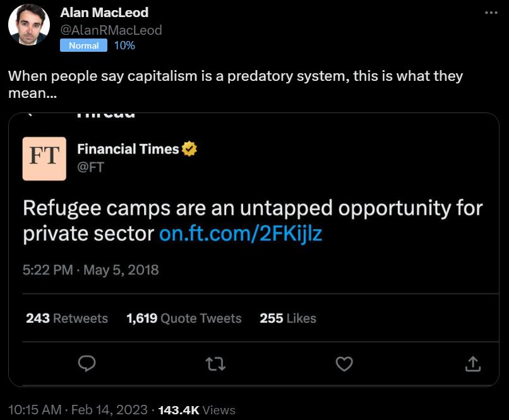Viewport: 509px width, 420px height.
Task: Open the reply composer for the tweet
Action: point(87,364)
